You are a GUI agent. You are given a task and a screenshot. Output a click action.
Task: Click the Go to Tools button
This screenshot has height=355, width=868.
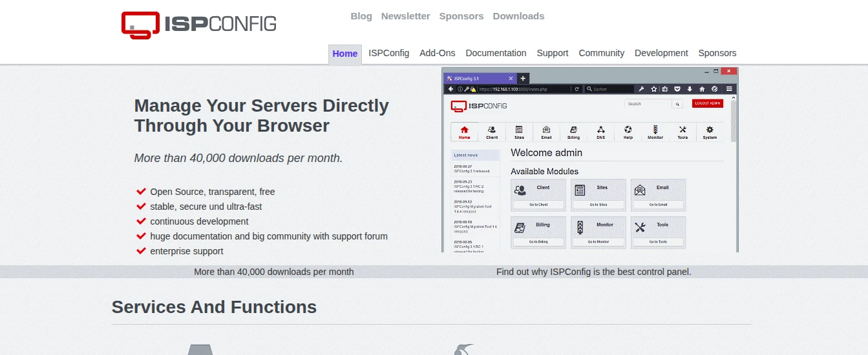[x=658, y=241]
